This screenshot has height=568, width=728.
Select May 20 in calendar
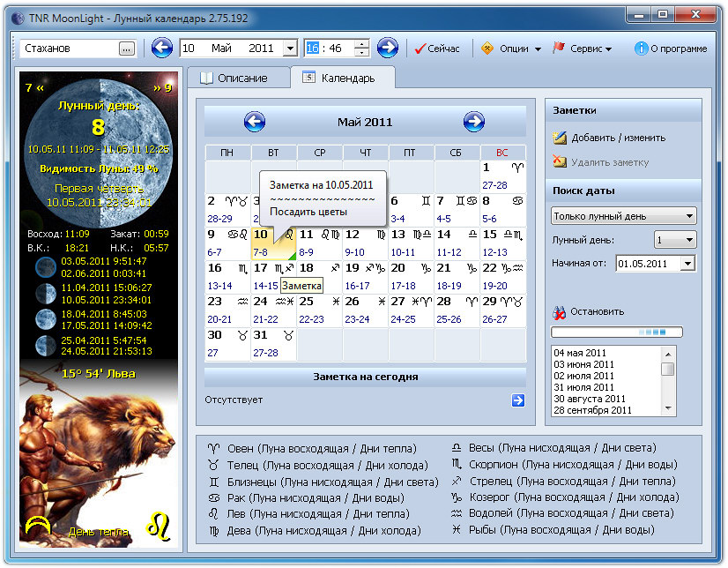tap(411, 277)
